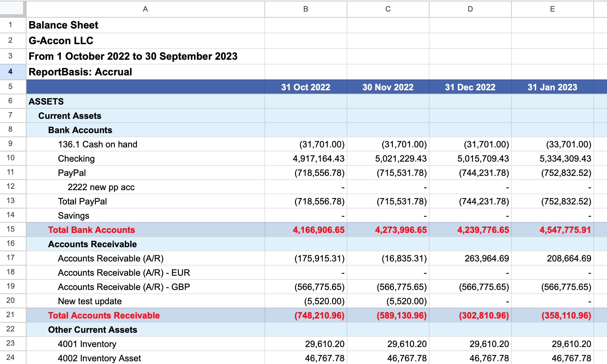
Task: Select the 'Accounts Receivable' section header cell
Action: click(x=145, y=244)
